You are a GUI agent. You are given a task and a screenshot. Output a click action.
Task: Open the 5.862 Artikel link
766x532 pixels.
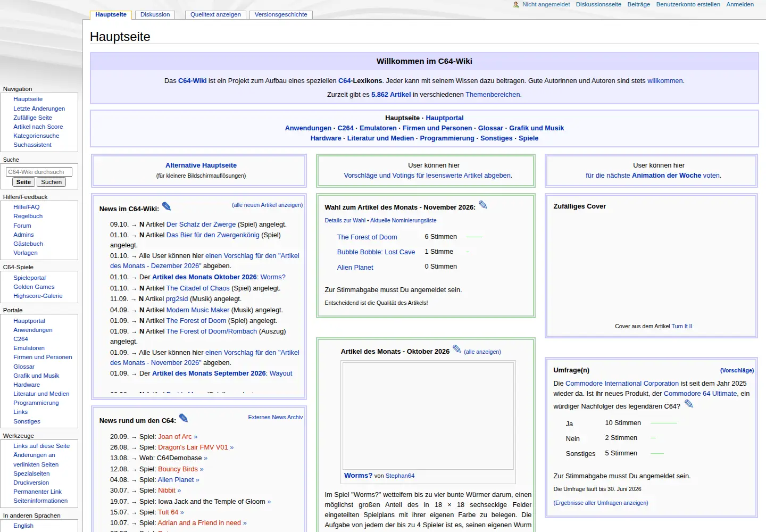click(391, 95)
